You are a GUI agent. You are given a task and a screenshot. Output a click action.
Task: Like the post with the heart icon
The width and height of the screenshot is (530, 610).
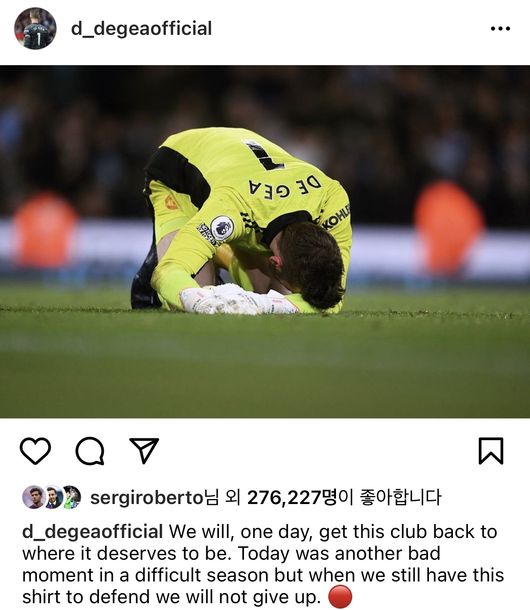(35, 451)
